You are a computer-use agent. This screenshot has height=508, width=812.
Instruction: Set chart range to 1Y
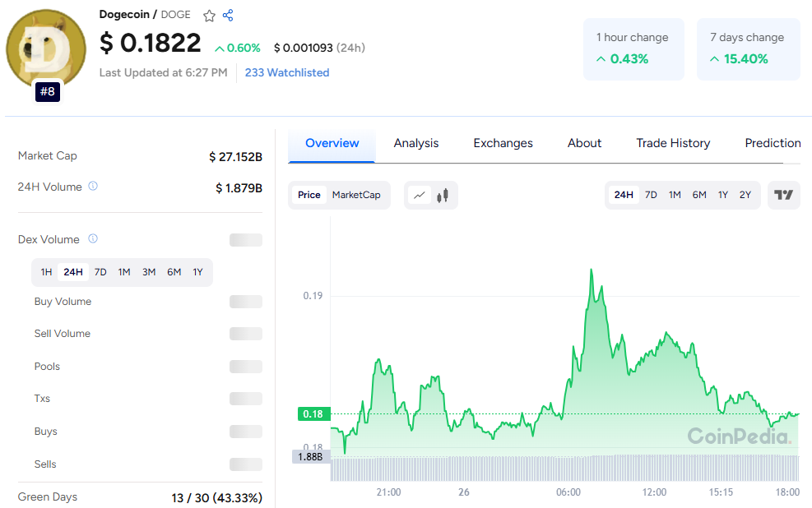[x=723, y=195]
